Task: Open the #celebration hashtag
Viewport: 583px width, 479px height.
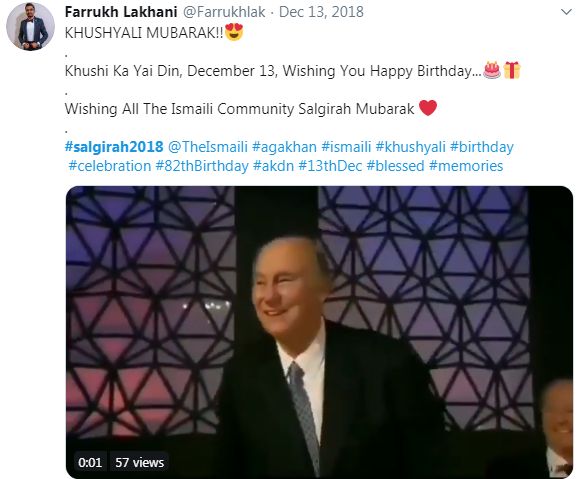Action: point(110,166)
